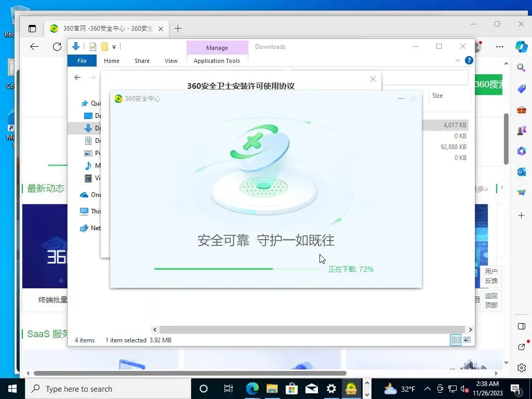Open the View ribbon tab in Explorer
This screenshot has height=399, width=532.
click(171, 61)
